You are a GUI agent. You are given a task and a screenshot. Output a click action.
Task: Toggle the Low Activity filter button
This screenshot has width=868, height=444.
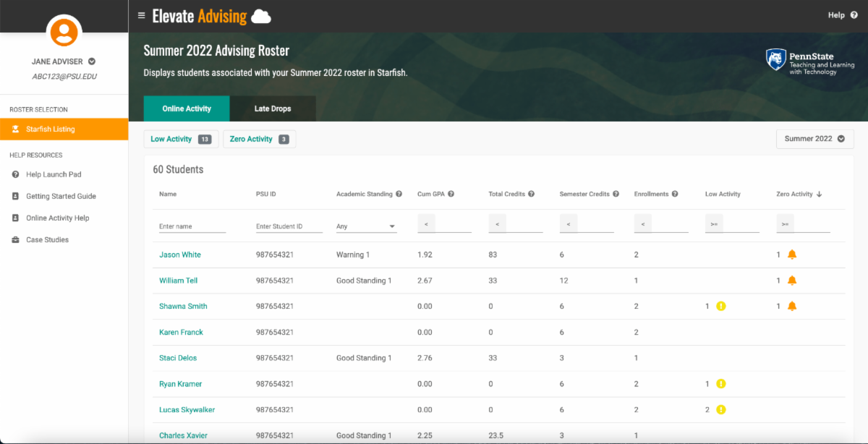[x=181, y=139]
